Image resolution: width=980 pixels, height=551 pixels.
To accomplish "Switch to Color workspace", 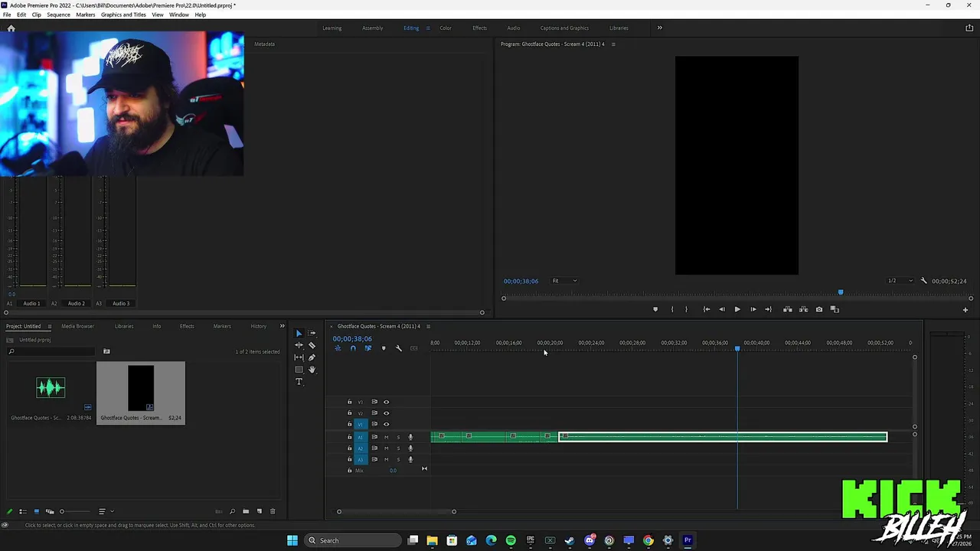I will (446, 28).
